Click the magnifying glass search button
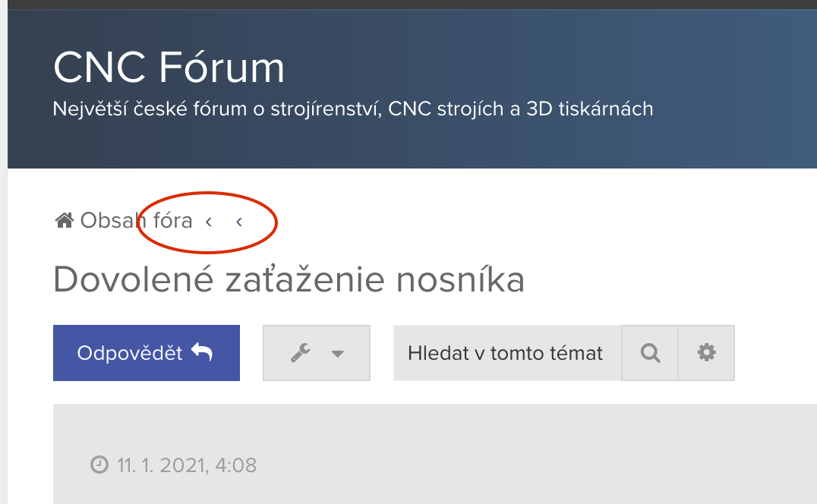The width and height of the screenshot is (817, 504). pyautogui.click(x=650, y=353)
